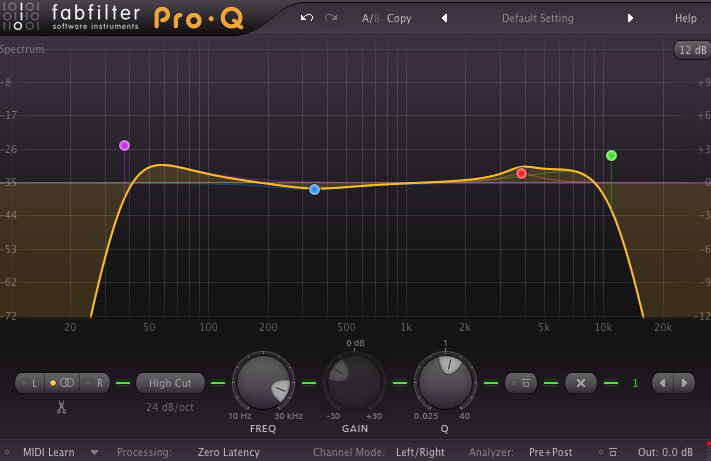Go to the previous preset arrow
711x461 pixels.
point(444,18)
